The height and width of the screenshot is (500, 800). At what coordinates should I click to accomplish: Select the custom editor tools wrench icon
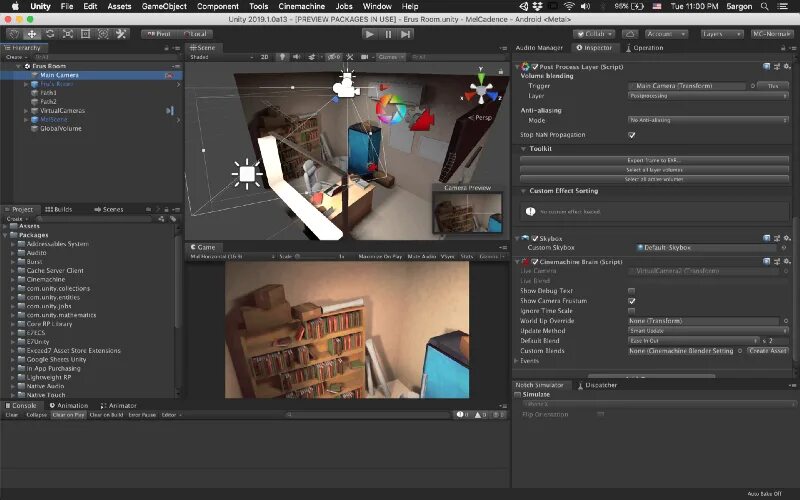pyautogui.click(x=121, y=34)
